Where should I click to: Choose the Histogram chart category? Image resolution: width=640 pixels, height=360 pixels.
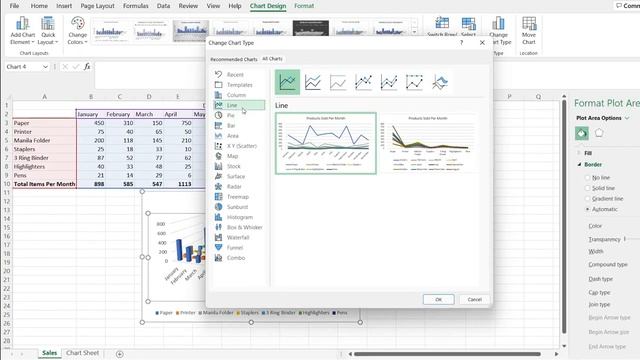(x=239, y=217)
